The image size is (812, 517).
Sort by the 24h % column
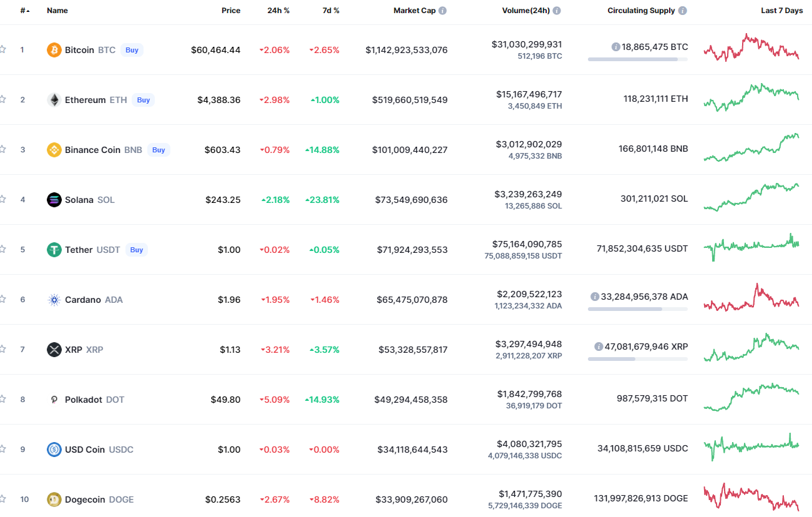coord(278,11)
